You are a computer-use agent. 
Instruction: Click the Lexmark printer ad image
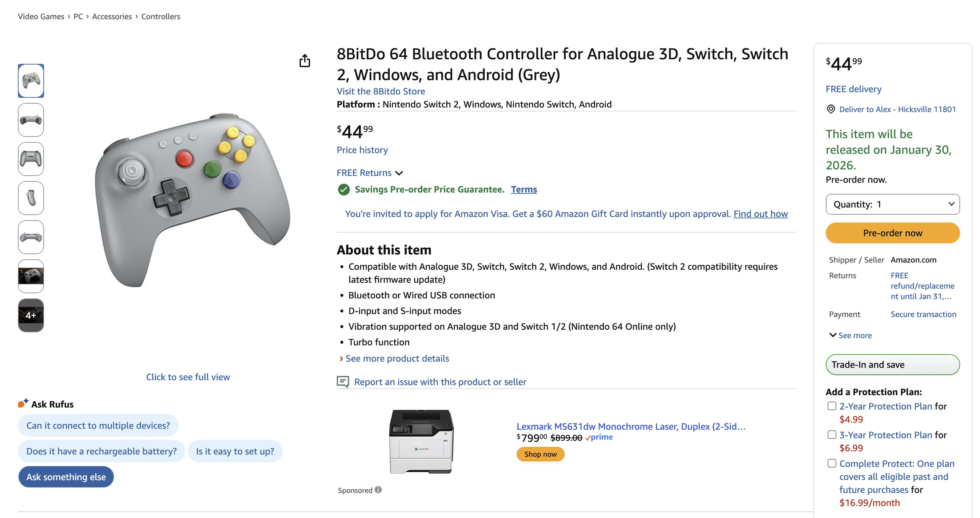pyautogui.click(x=421, y=441)
